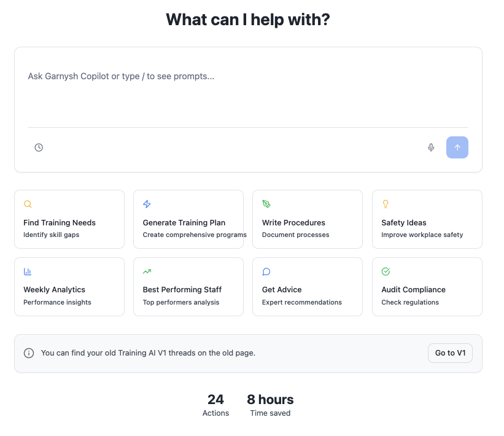Open the Document processes prompt description
This screenshot has height=436, width=504.
pos(295,235)
